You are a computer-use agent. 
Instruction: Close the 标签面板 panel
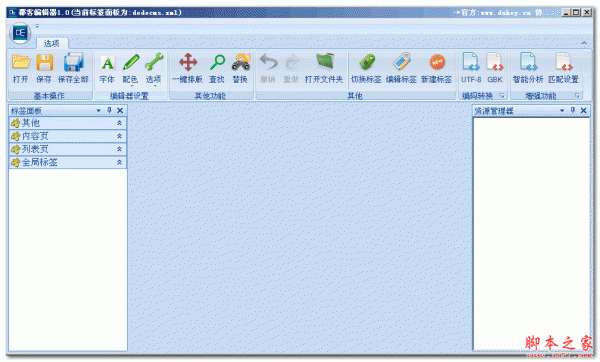pyautogui.click(x=120, y=111)
